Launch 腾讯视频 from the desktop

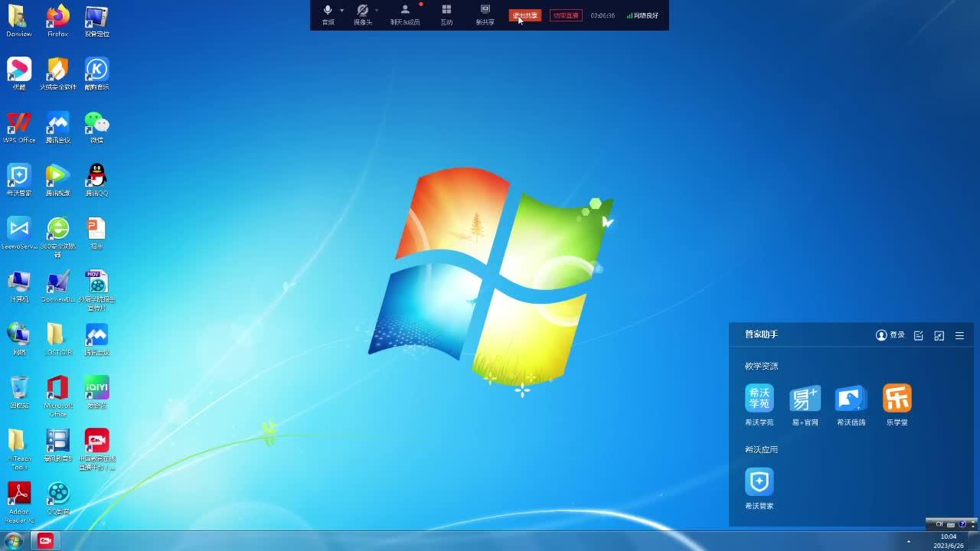(x=57, y=180)
